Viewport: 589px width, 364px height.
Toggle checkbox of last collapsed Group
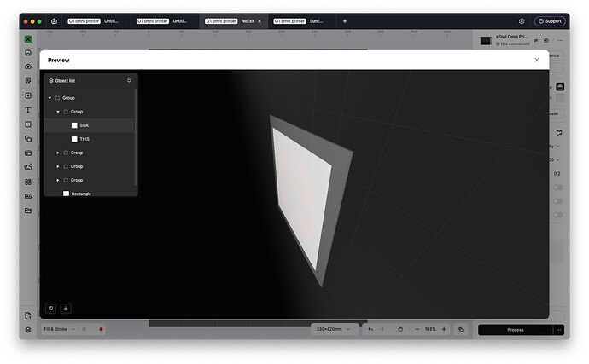click(x=66, y=181)
